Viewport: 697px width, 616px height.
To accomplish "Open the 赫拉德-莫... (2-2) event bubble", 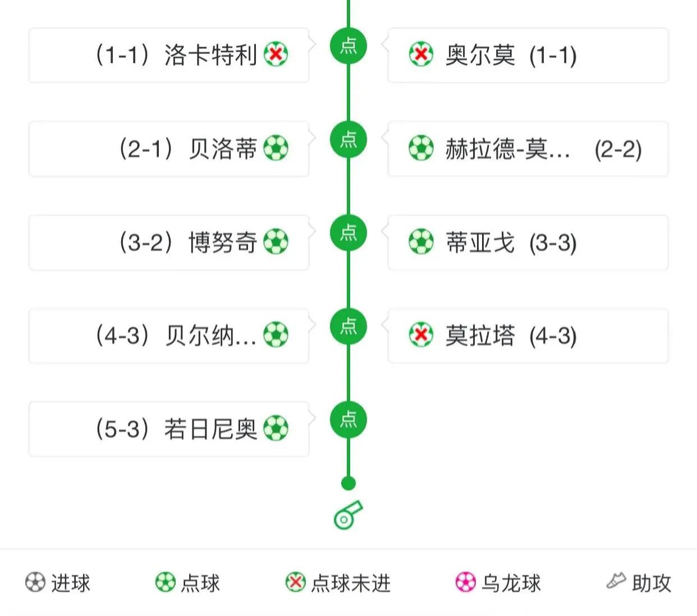I will pyautogui.click(x=528, y=148).
